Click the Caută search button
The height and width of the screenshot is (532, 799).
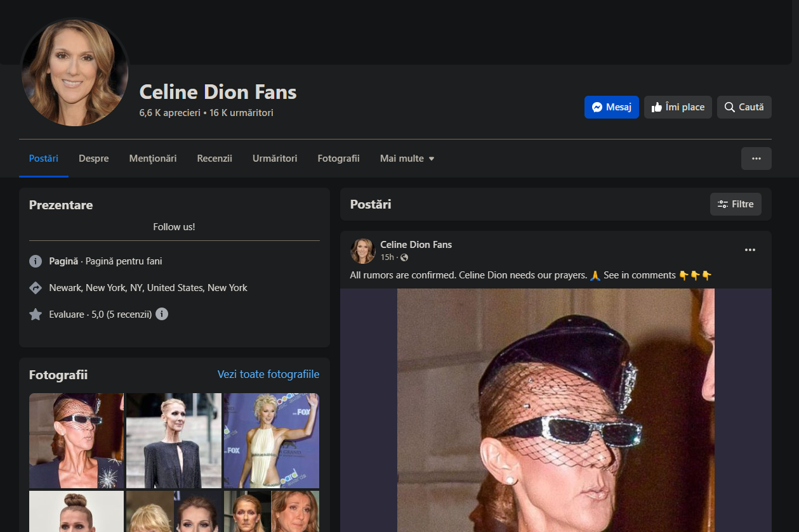(744, 107)
